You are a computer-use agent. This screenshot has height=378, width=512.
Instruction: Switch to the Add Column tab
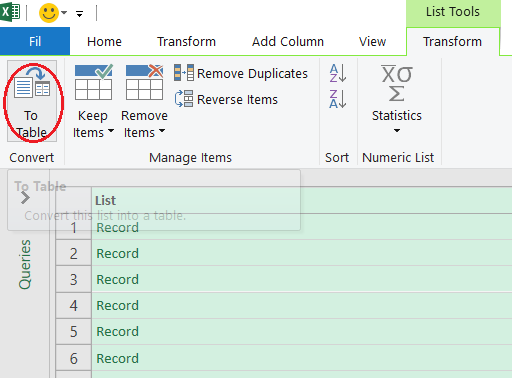(x=288, y=42)
